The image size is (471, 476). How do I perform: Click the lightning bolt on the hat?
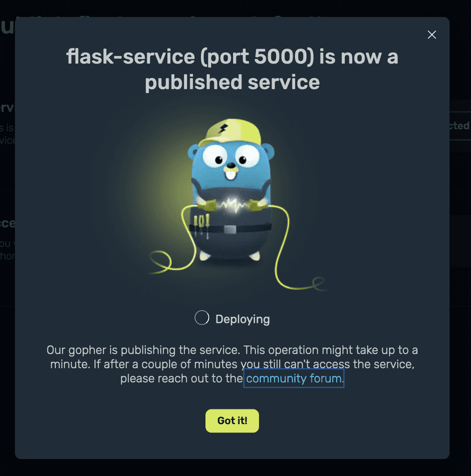coord(224,129)
